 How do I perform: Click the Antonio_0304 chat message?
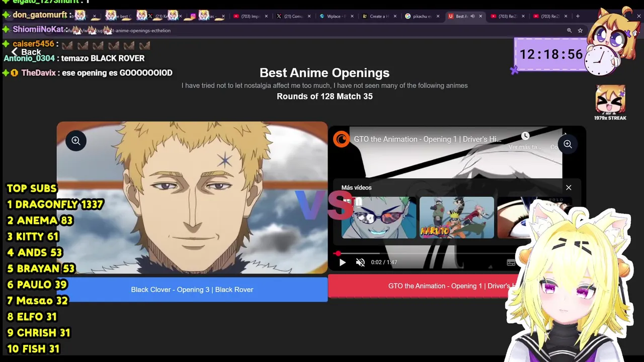74,58
